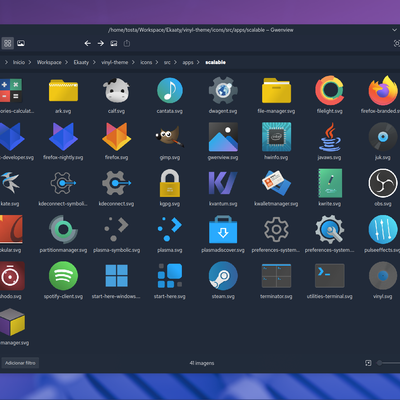Select the ark.svg folder icon

(x=63, y=90)
